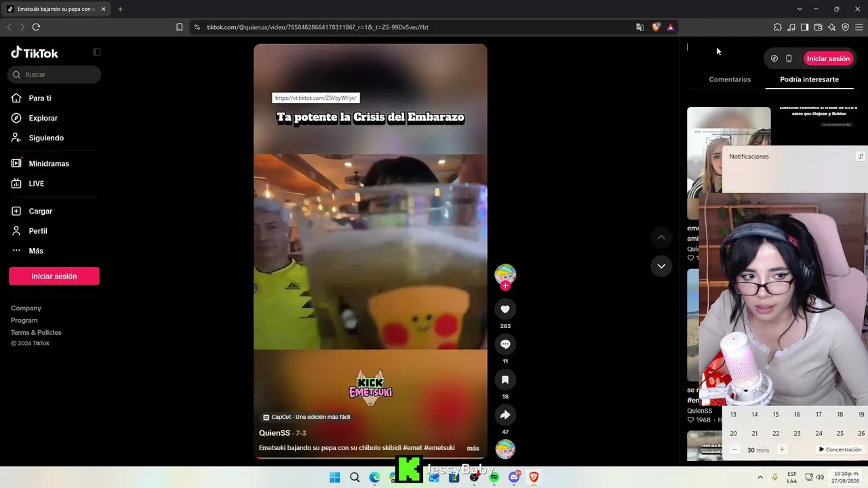Click the translate page icon in address bar

point(640,27)
